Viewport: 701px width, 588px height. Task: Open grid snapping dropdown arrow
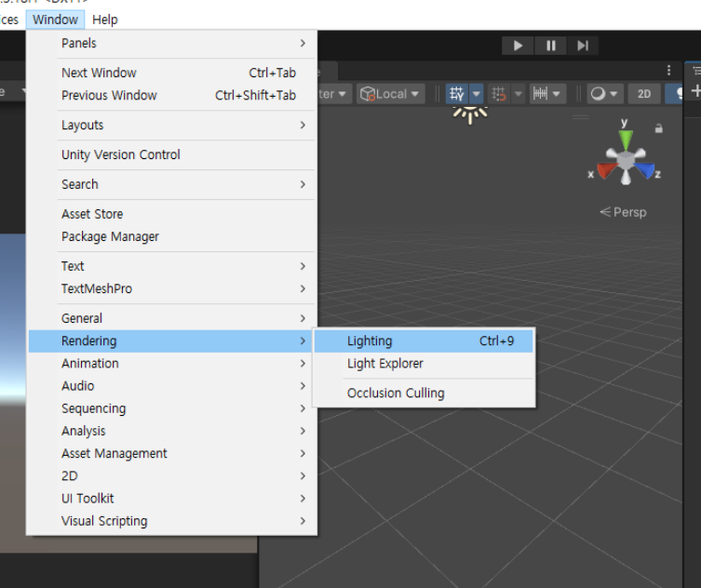click(519, 94)
